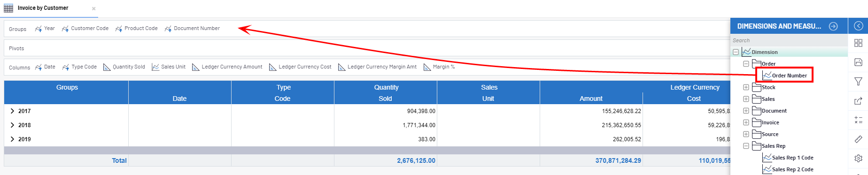Viewport: 868px width, 175px height.
Task: Open the calculator operators icon
Action: tap(858, 120)
